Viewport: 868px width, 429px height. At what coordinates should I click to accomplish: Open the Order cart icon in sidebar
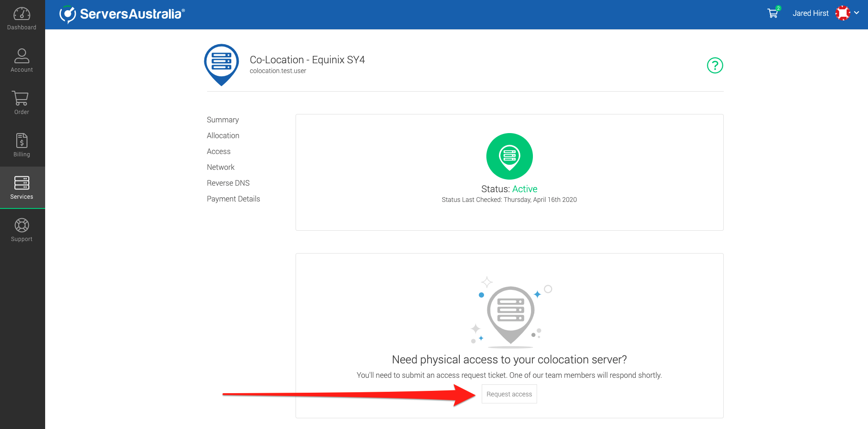[x=22, y=98]
